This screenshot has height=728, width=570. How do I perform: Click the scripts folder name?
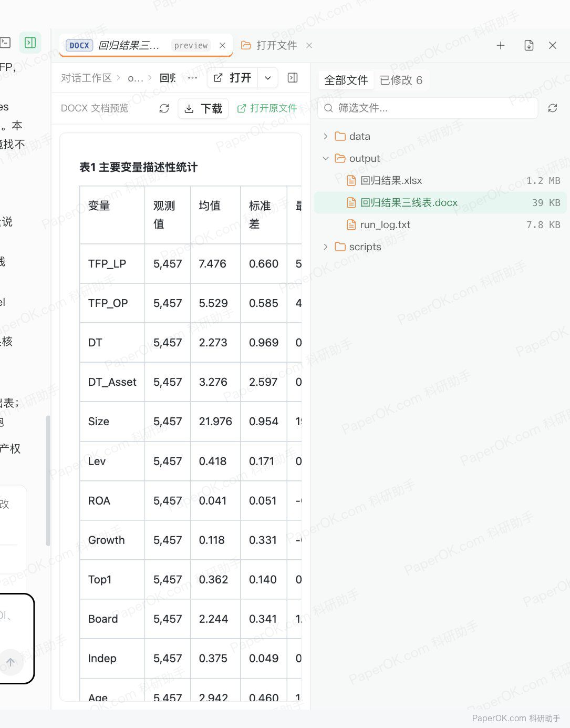point(365,247)
